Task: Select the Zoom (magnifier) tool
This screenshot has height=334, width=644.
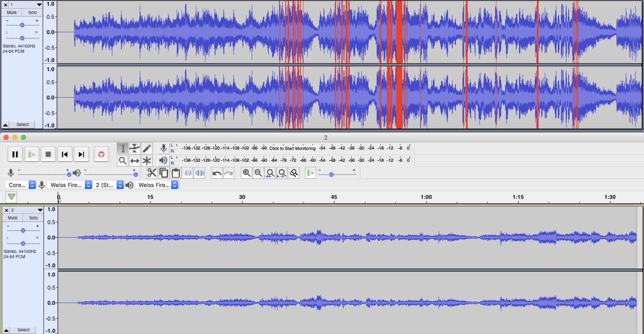Action: pyautogui.click(x=123, y=160)
